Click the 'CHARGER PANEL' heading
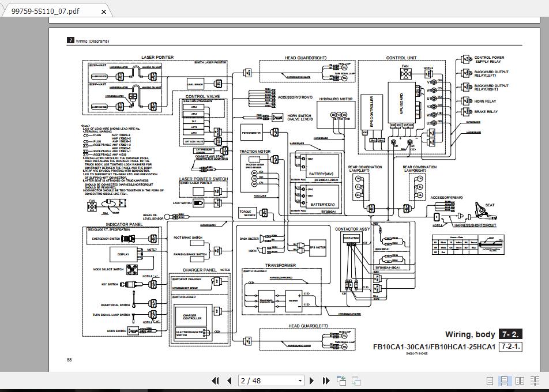Screen dimensions: 549x392 tap(200, 270)
